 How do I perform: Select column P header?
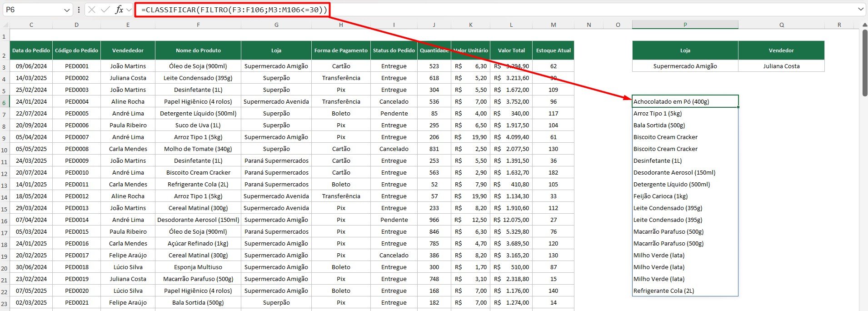point(685,25)
